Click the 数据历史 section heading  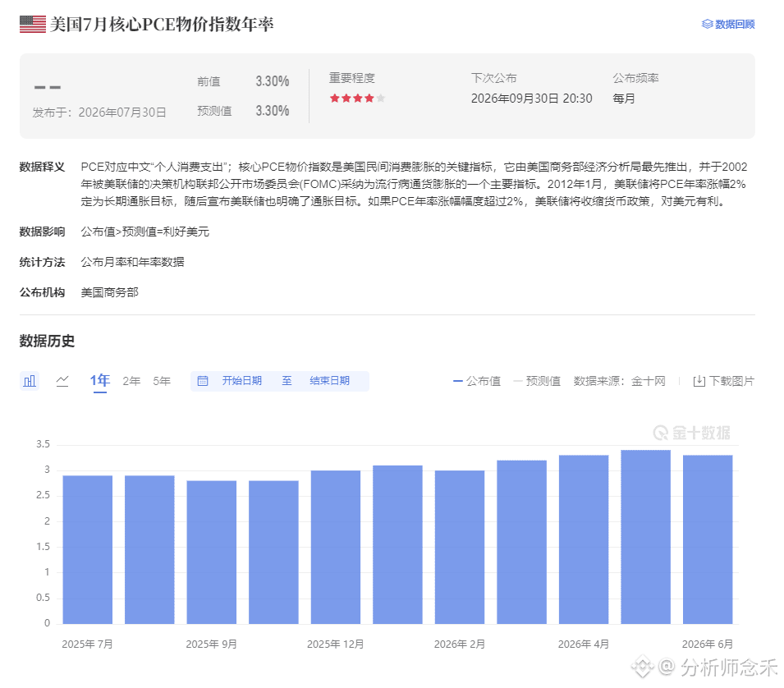point(47,341)
